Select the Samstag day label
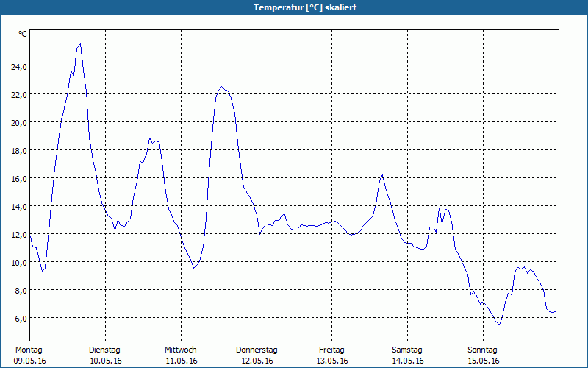This screenshot has width=588, height=368. coord(407,350)
